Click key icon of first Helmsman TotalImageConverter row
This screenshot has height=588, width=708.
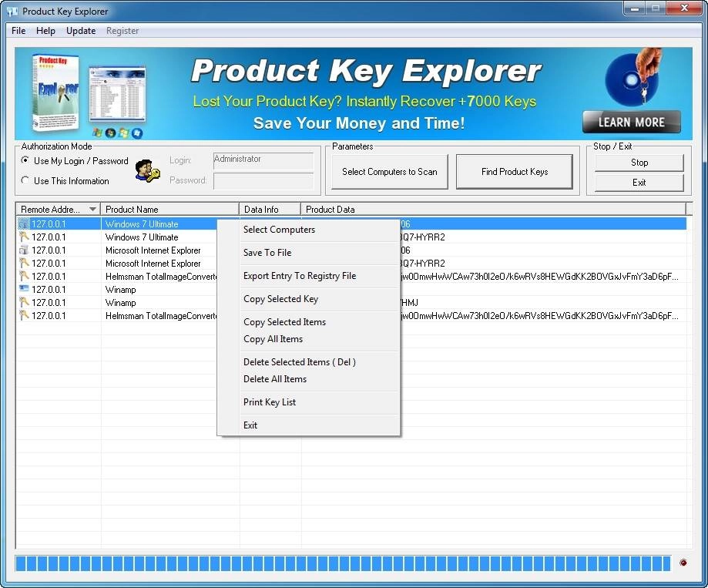24,276
